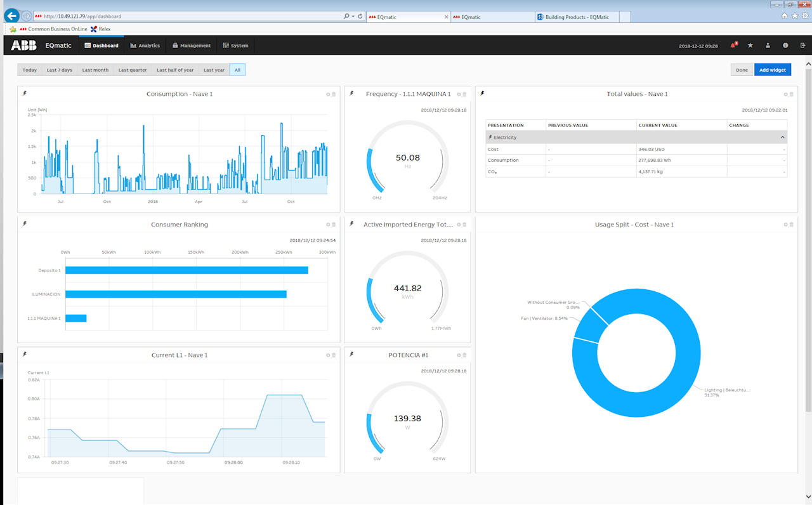Click the Add widget button

[773, 70]
